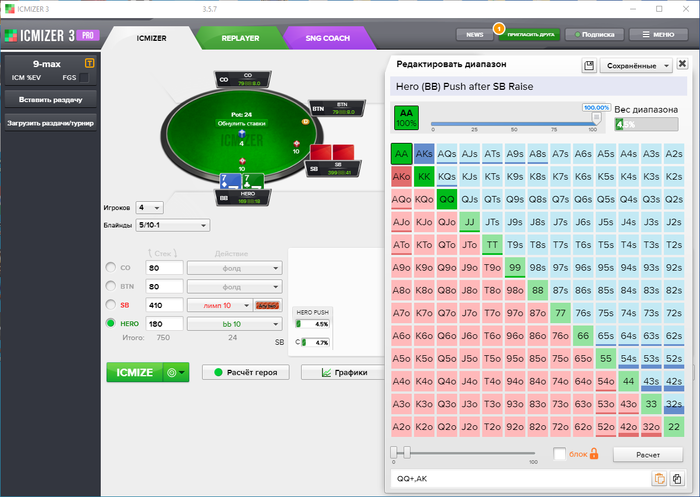Edit the BTN stack field 80
700x497 pixels.
(x=164, y=287)
